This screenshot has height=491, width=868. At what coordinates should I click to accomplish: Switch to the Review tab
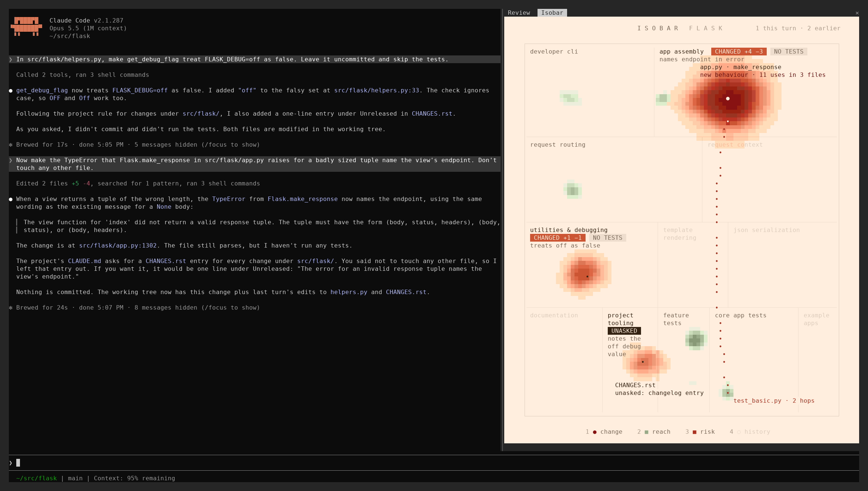(519, 13)
